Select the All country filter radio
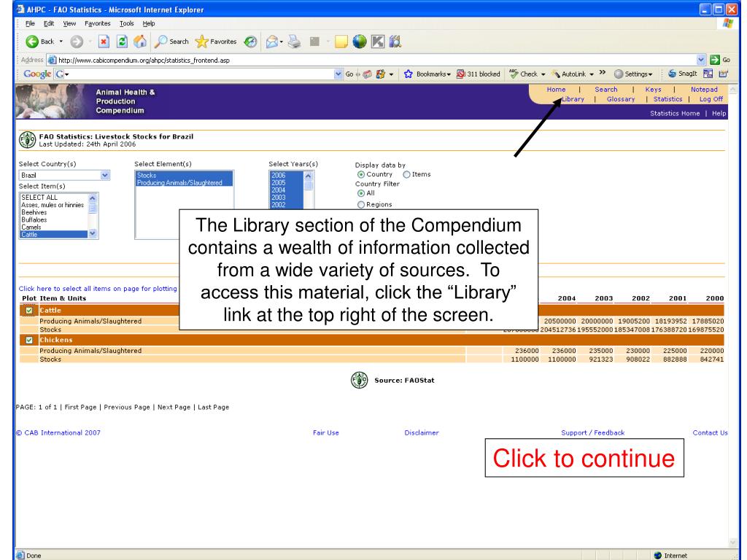The image size is (747, 560). click(x=360, y=193)
